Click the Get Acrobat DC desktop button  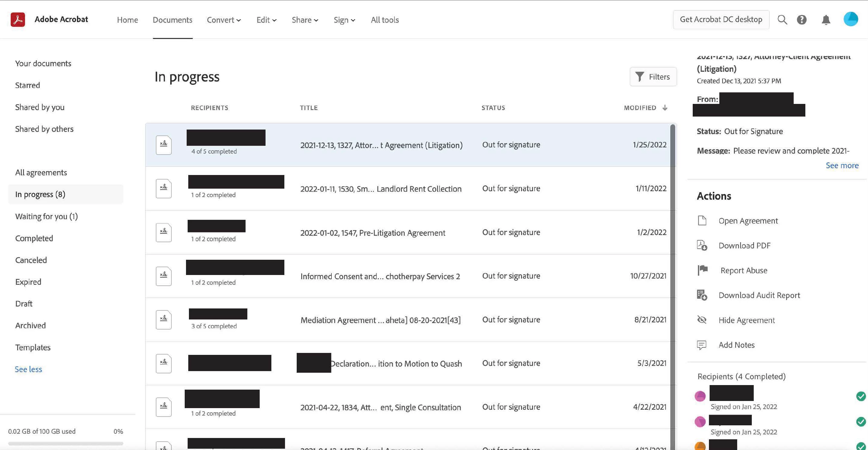721,19
